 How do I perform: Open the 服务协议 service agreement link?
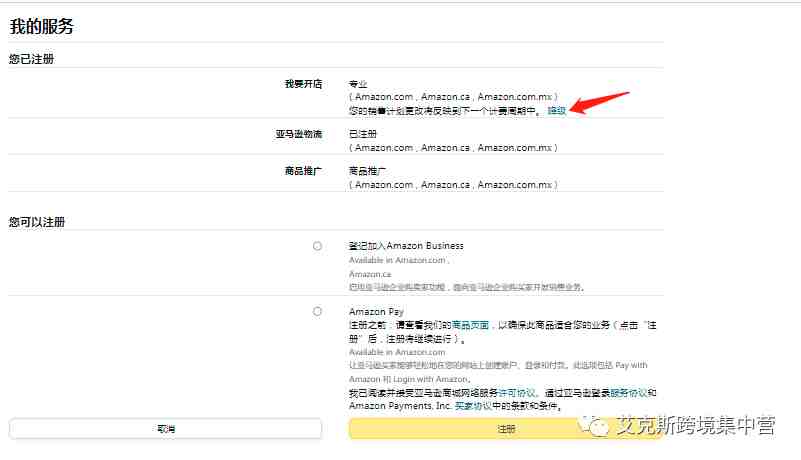click(x=629, y=393)
